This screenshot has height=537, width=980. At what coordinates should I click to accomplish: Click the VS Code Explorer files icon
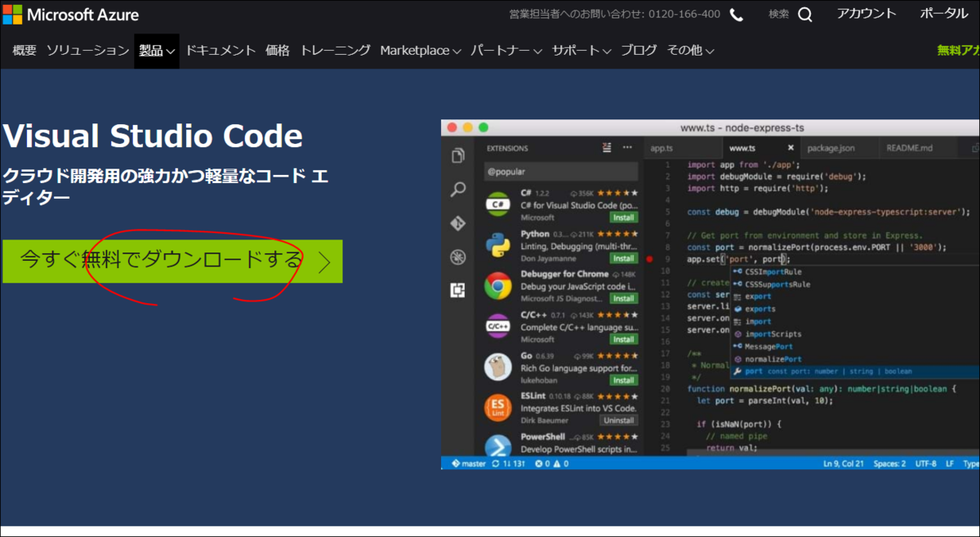458,155
